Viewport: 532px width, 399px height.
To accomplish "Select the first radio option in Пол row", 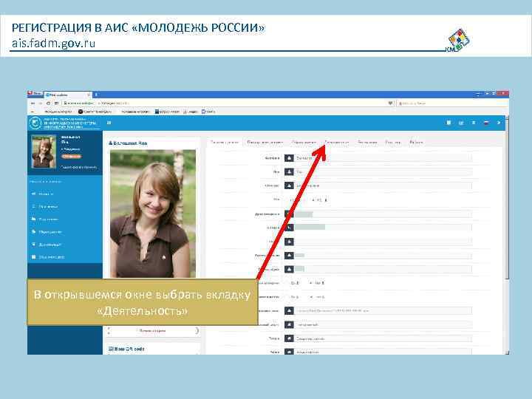I will point(296,200).
